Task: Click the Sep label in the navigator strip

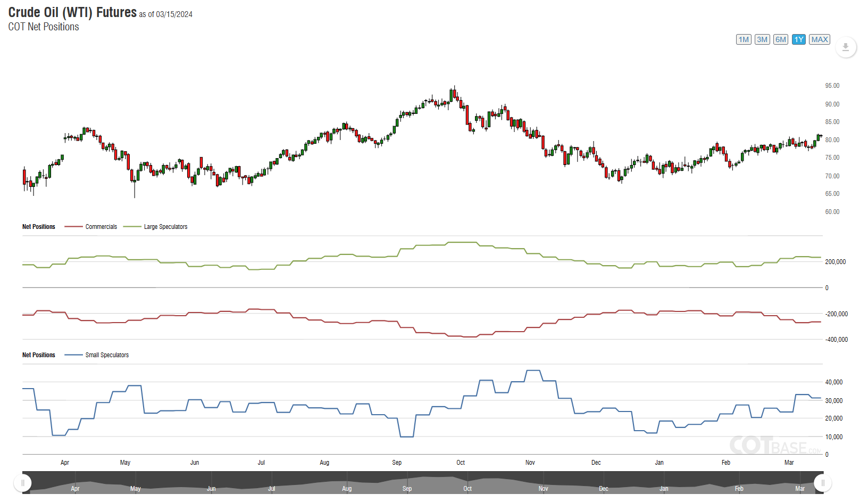Action: (407, 489)
